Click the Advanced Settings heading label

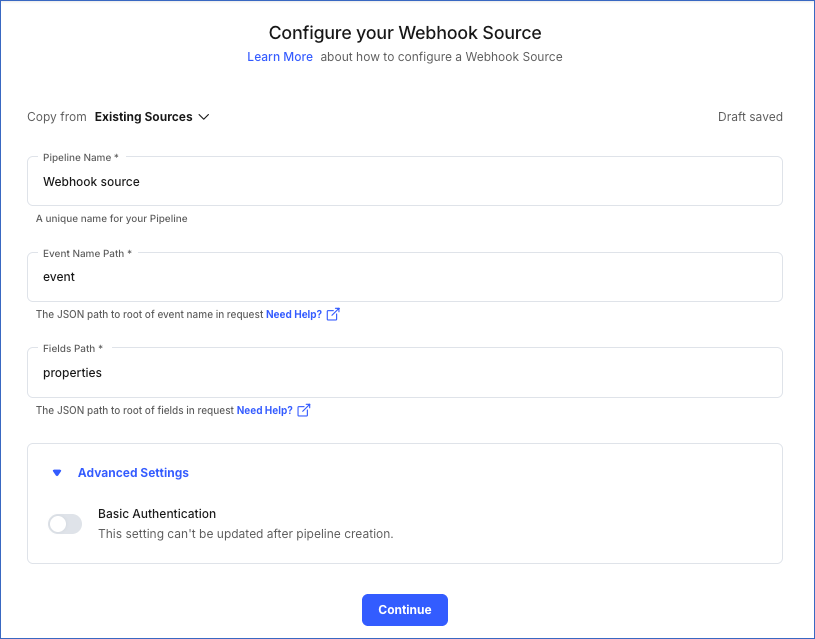[133, 472]
